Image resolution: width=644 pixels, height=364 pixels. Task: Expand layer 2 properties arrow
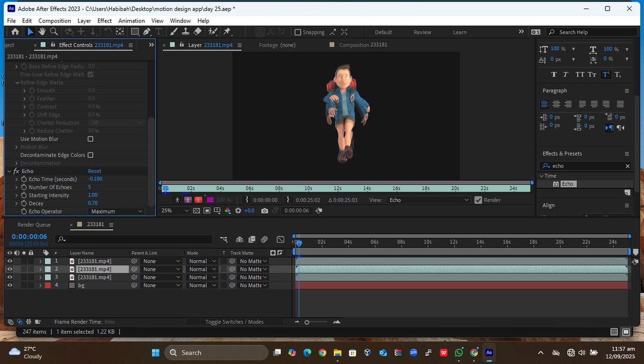(x=40, y=269)
